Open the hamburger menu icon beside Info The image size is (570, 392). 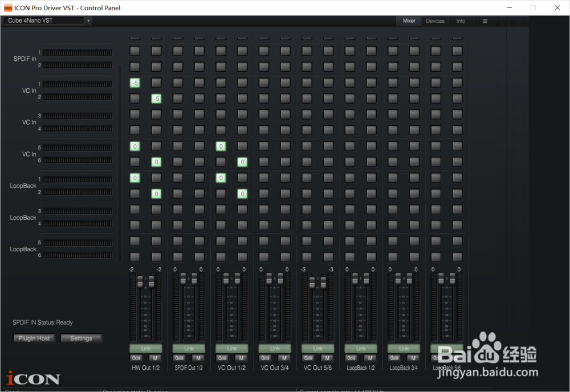pyautogui.click(x=484, y=21)
